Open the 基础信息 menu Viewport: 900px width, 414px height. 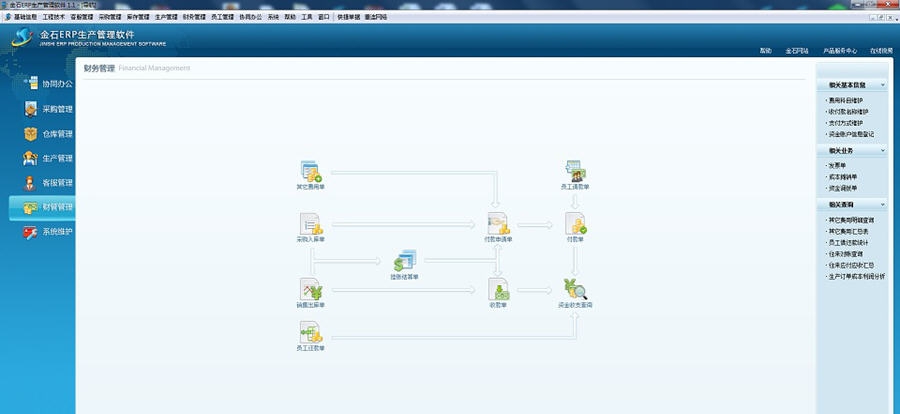tap(25, 17)
